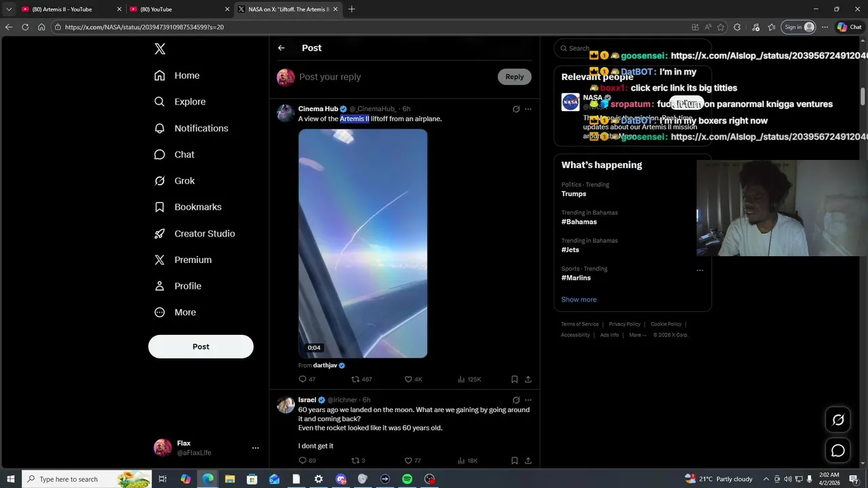Click Show more trends
868x488 pixels.
[x=579, y=300]
